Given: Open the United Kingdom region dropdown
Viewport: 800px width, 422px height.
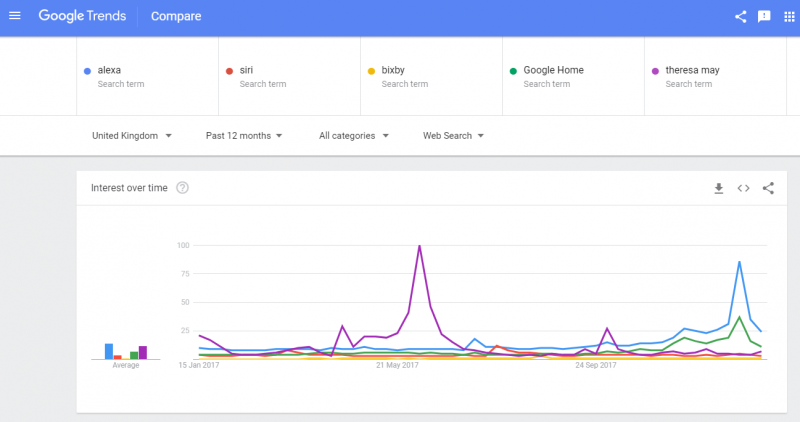Looking at the screenshot, I should coord(132,136).
